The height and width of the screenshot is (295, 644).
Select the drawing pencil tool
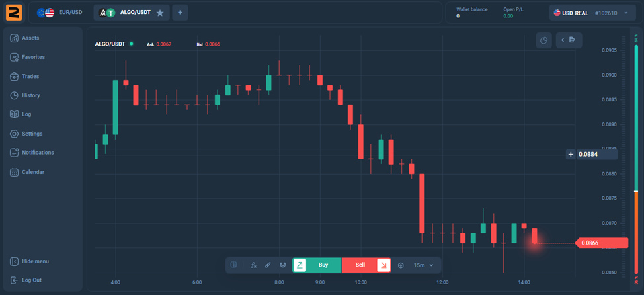click(x=268, y=265)
